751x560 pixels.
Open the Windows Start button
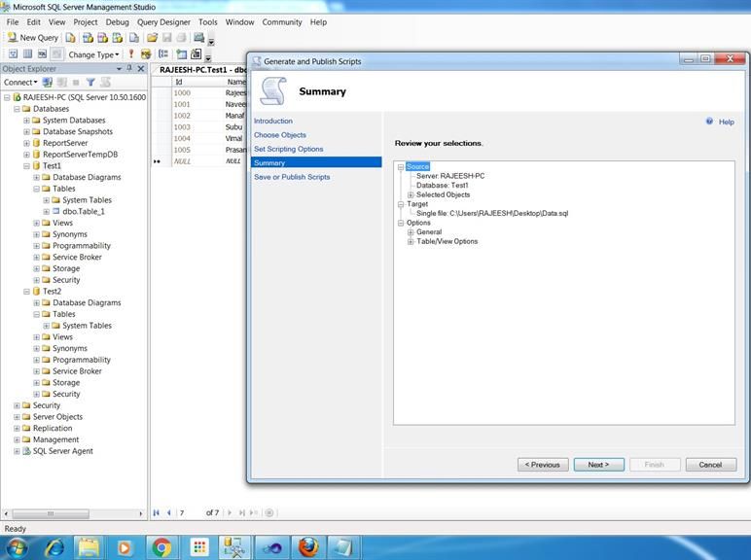click(16, 547)
